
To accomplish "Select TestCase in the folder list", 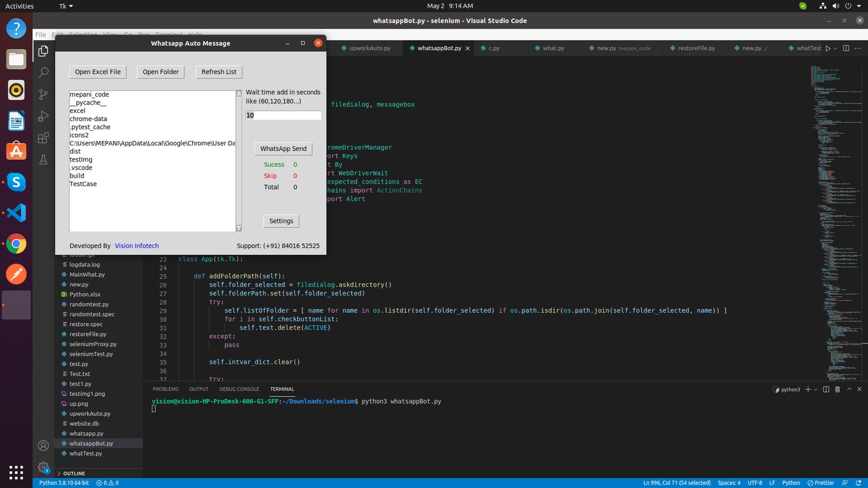I will tap(83, 184).
